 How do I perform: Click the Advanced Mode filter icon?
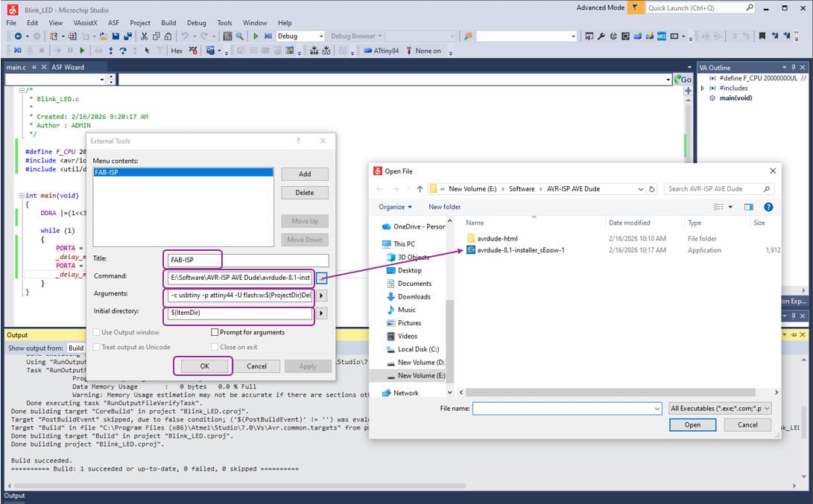[x=635, y=7]
